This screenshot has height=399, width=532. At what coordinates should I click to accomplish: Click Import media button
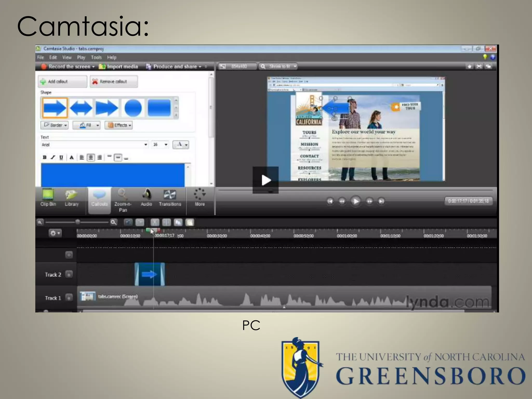tap(118, 66)
